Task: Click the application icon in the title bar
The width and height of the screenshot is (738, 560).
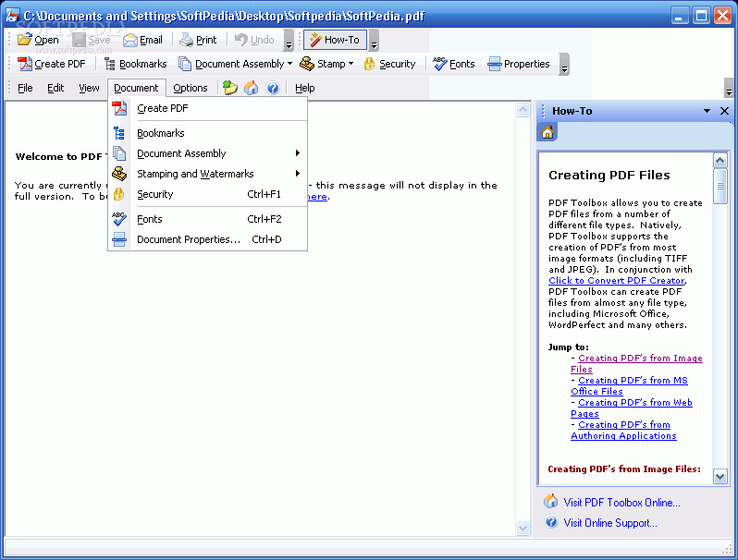Action: pos(12,15)
